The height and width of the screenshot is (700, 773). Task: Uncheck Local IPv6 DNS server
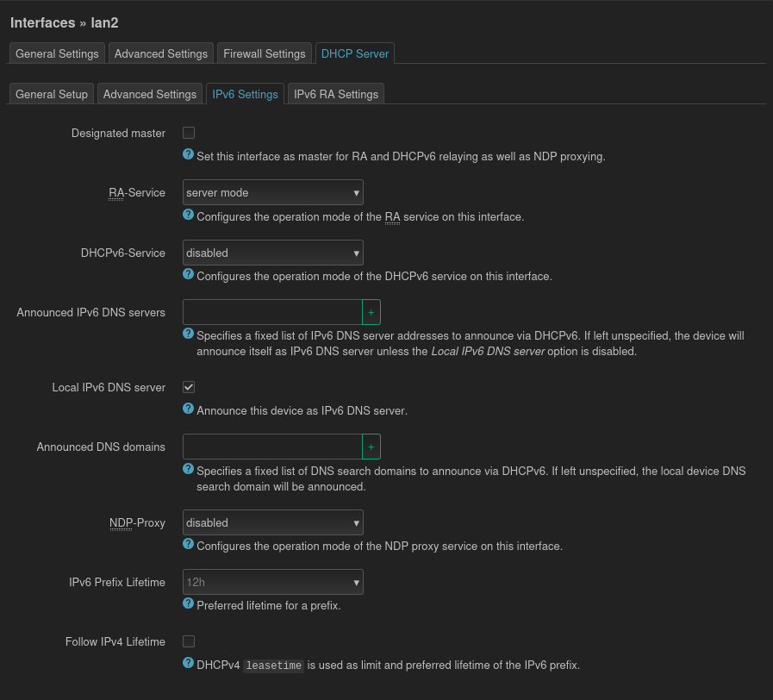(x=189, y=387)
